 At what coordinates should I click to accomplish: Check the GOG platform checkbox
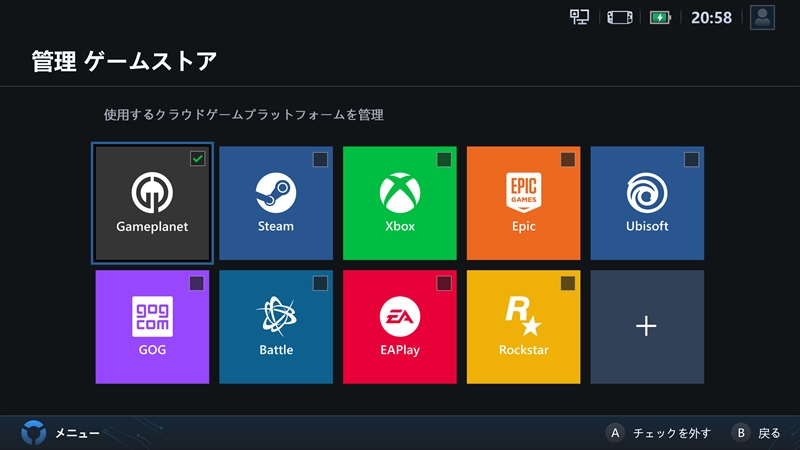click(196, 283)
